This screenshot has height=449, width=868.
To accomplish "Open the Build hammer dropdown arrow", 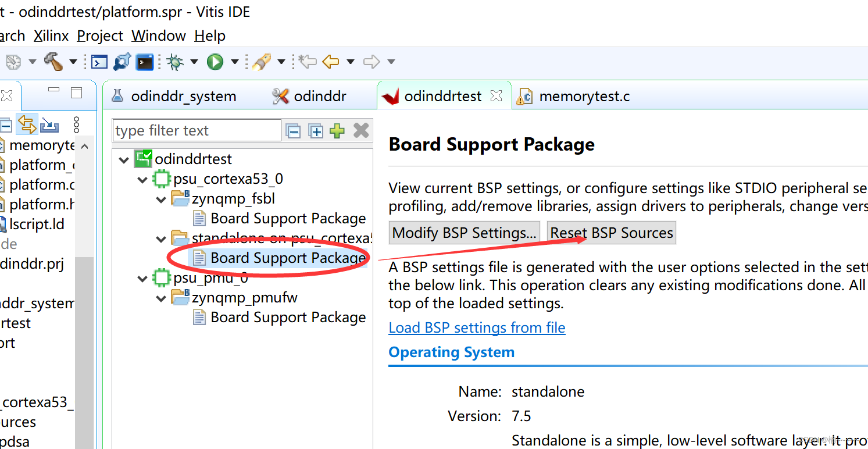I will tap(73, 62).
